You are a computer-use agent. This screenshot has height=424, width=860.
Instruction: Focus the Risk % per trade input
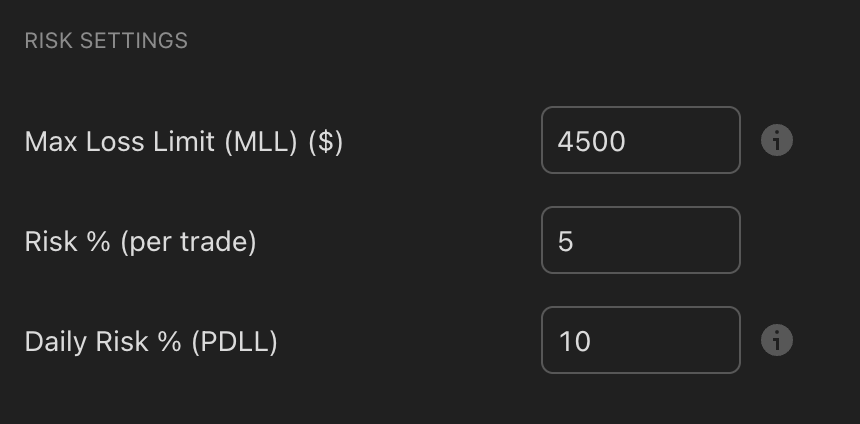(x=640, y=241)
